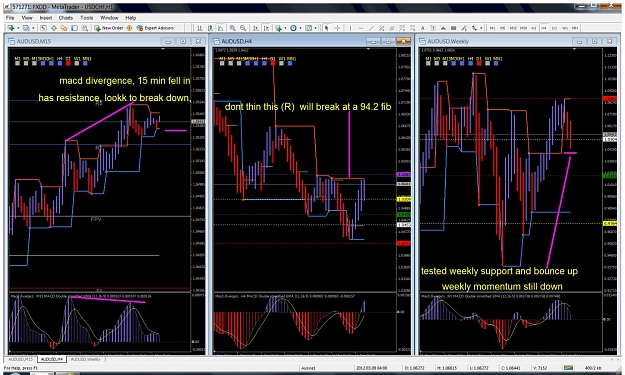Screen dimensions: 625x375
Task: Select the Cursor arrow tool
Action: pyautogui.click(x=326, y=28)
